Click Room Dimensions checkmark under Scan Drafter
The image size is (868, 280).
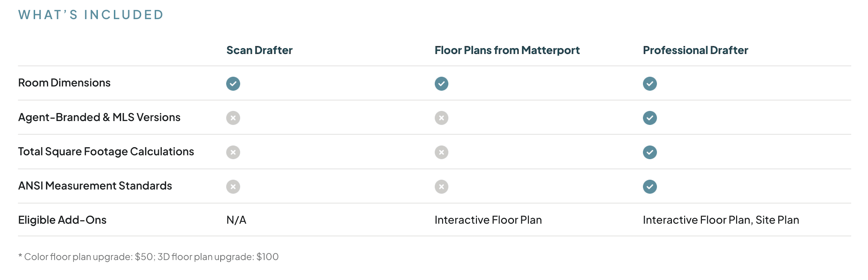pos(233,84)
